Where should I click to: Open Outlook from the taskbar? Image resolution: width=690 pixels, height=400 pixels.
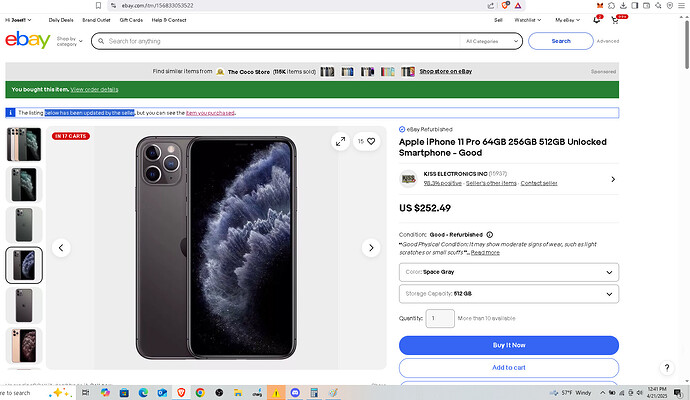tap(162, 393)
